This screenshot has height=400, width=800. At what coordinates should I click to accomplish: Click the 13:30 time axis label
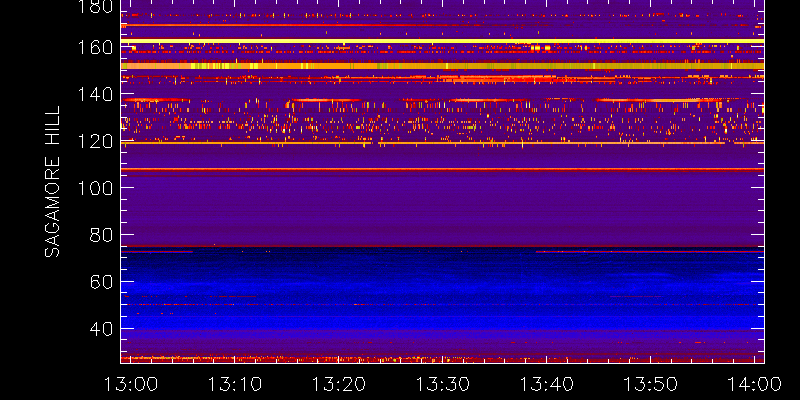click(x=443, y=384)
